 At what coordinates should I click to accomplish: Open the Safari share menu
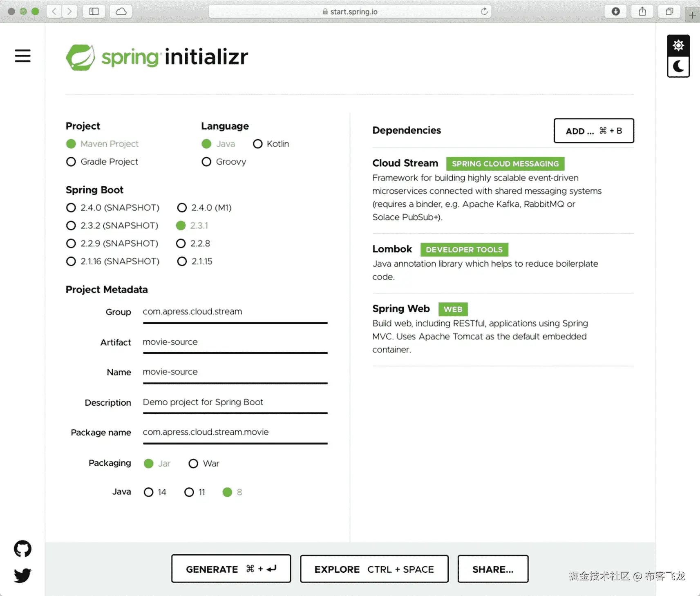642,11
